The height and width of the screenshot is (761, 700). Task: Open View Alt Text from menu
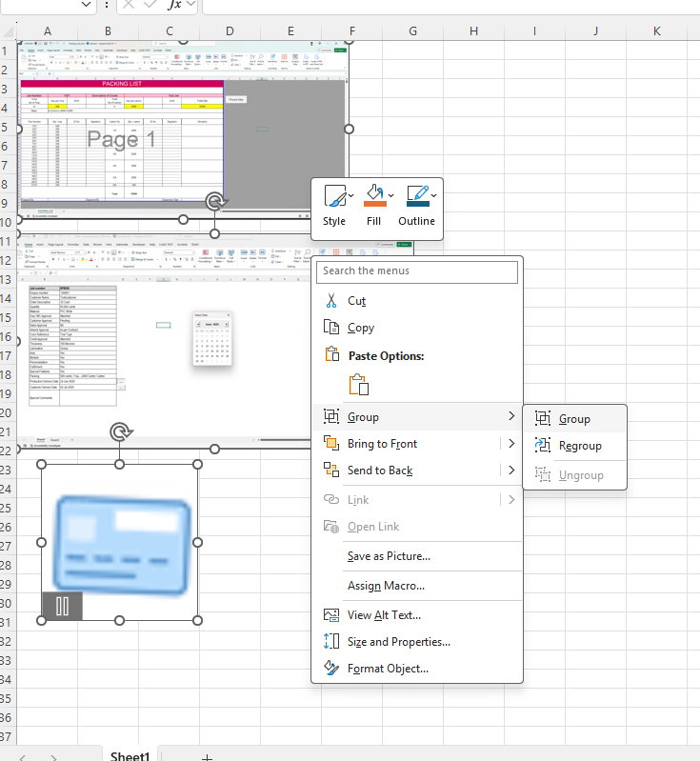pyautogui.click(x=417, y=615)
